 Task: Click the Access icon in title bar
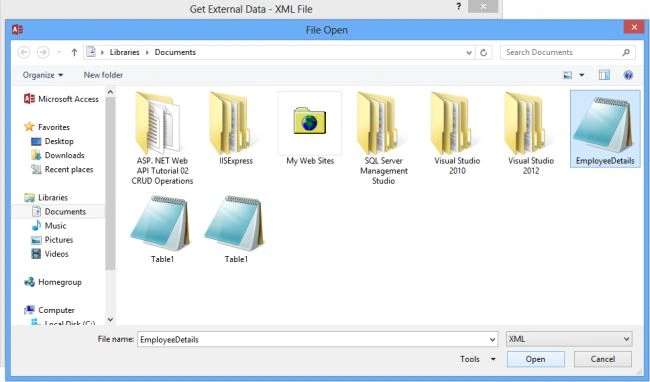[x=17, y=29]
